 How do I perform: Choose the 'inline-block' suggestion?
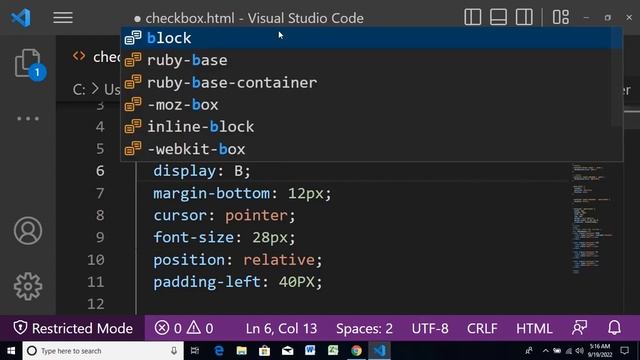[x=371, y=127]
